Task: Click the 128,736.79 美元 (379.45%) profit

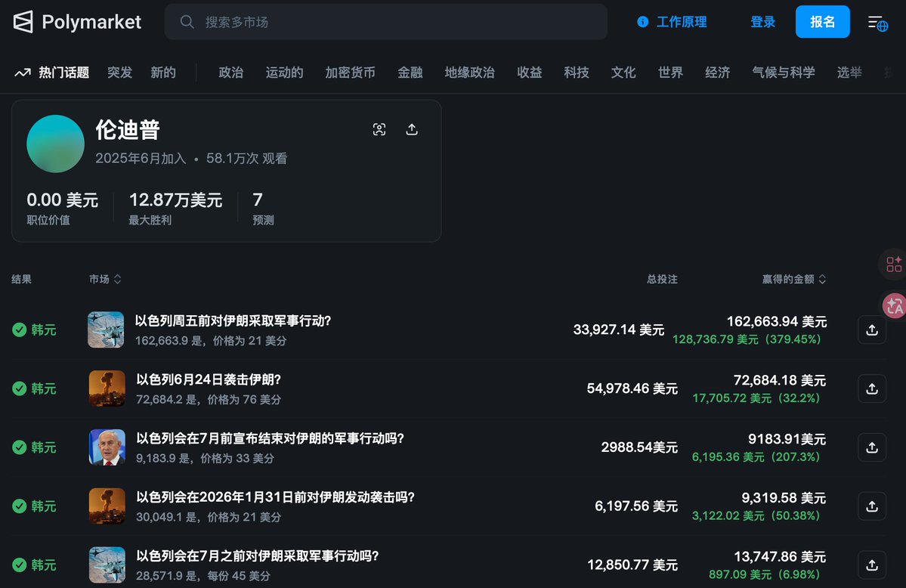Action: 747,339
